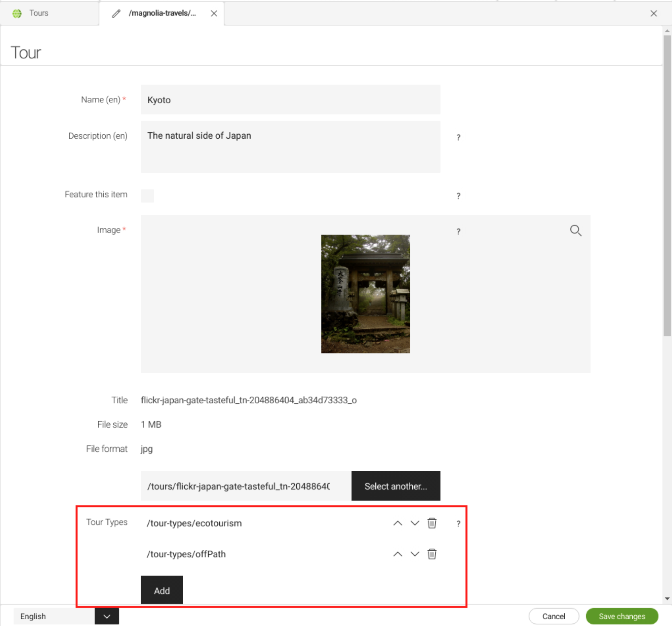Click the scrollbar up arrow

pyautogui.click(x=667, y=31)
